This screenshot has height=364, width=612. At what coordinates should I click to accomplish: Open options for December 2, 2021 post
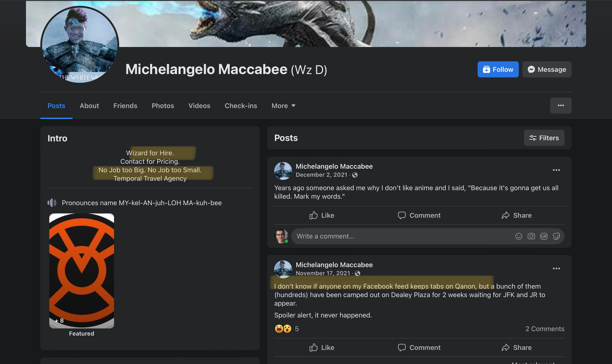coord(556,170)
